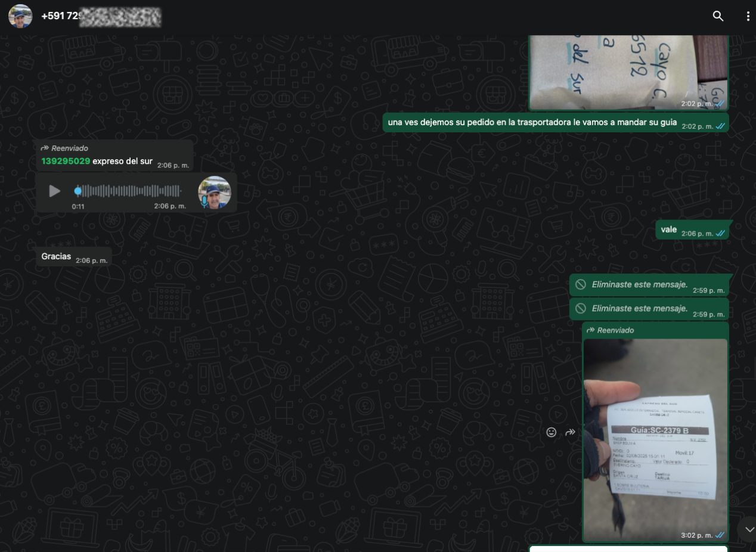Click the green number 139295029

66,161
